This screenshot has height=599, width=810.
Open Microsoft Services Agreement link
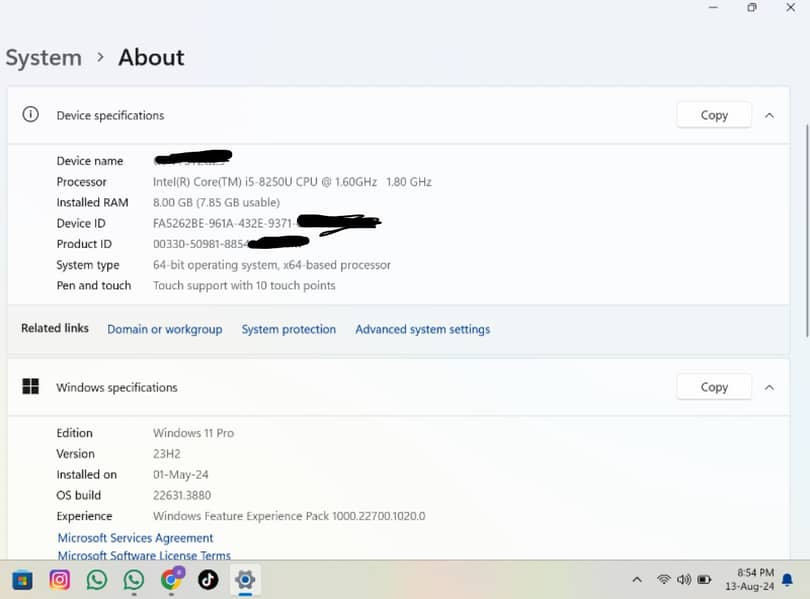[x=135, y=538]
